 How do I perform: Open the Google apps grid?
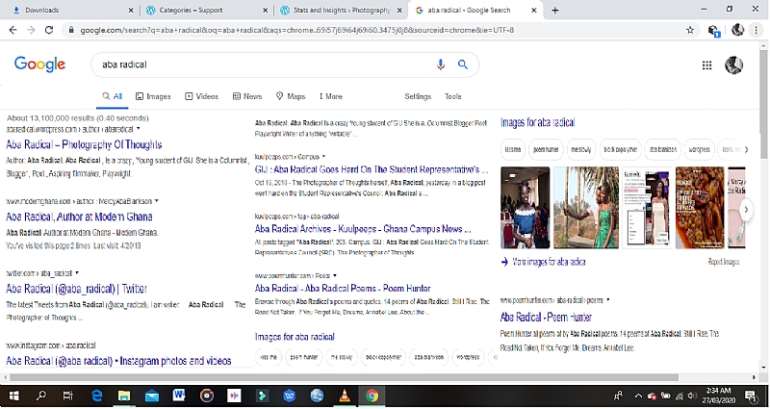[707, 65]
